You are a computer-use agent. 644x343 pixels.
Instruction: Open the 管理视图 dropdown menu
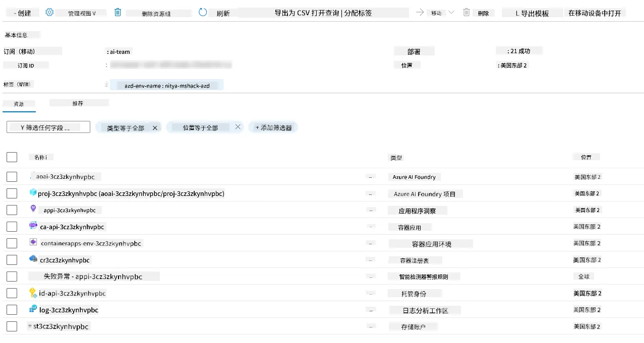pyautogui.click(x=82, y=13)
